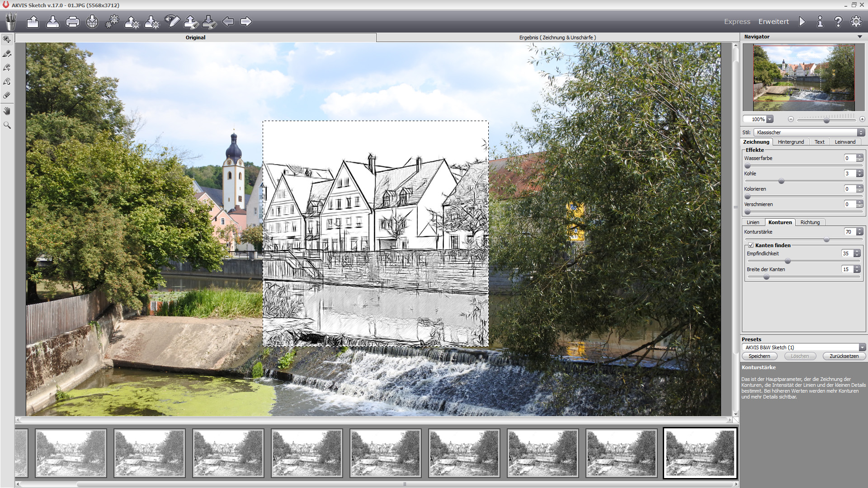868x488 pixels.
Task: Adjust the Breite der Kanten slider handle
Action: pos(766,277)
